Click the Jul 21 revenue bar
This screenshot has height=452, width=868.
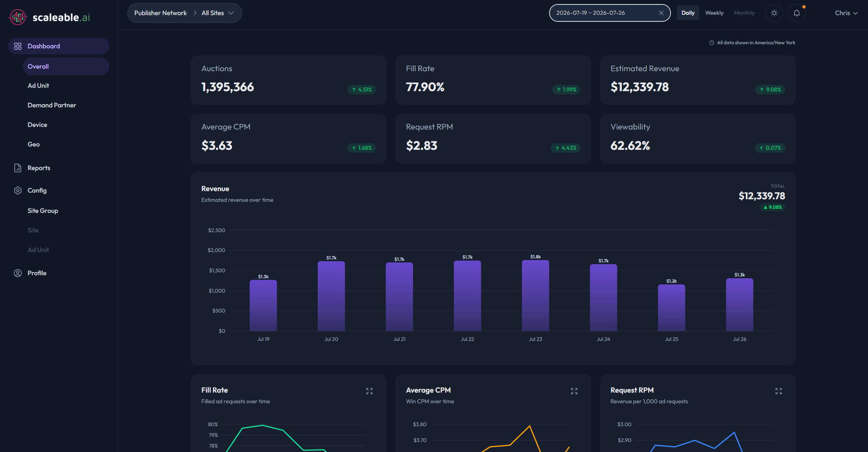tap(399, 297)
